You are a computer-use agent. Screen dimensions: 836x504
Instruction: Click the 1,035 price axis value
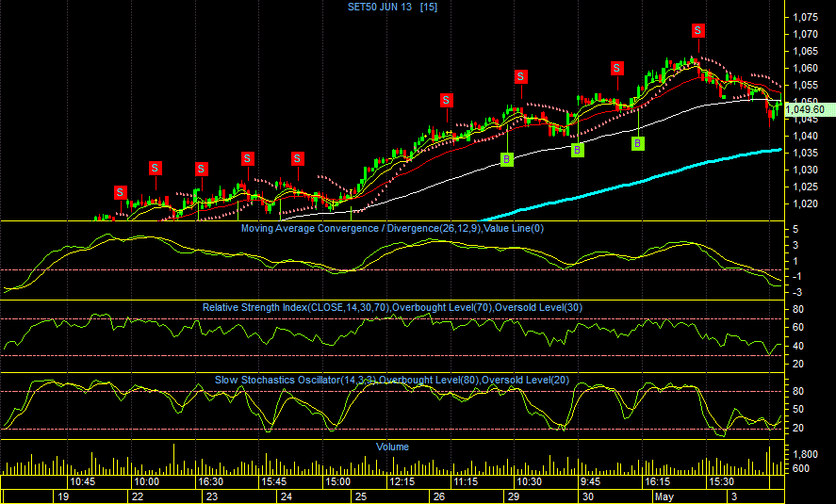pyautogui.click(x=805, y=153)
